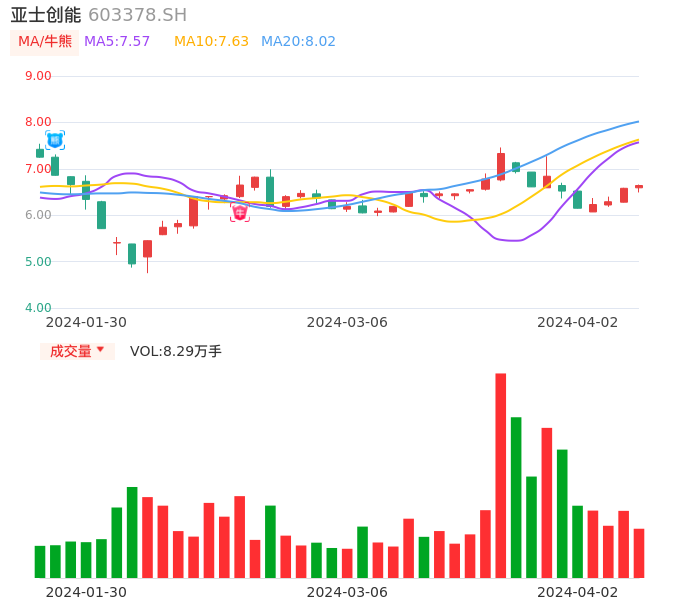Click the MA10:7.63 legend label
The image size is (686, 606).
point(211,42)
